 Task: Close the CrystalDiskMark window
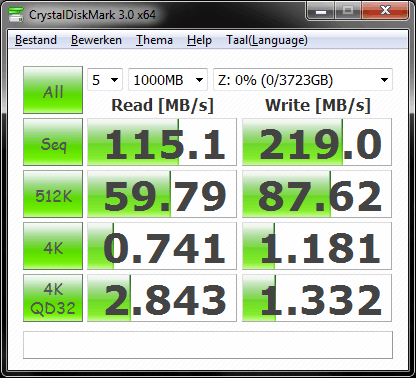(386, 11)
